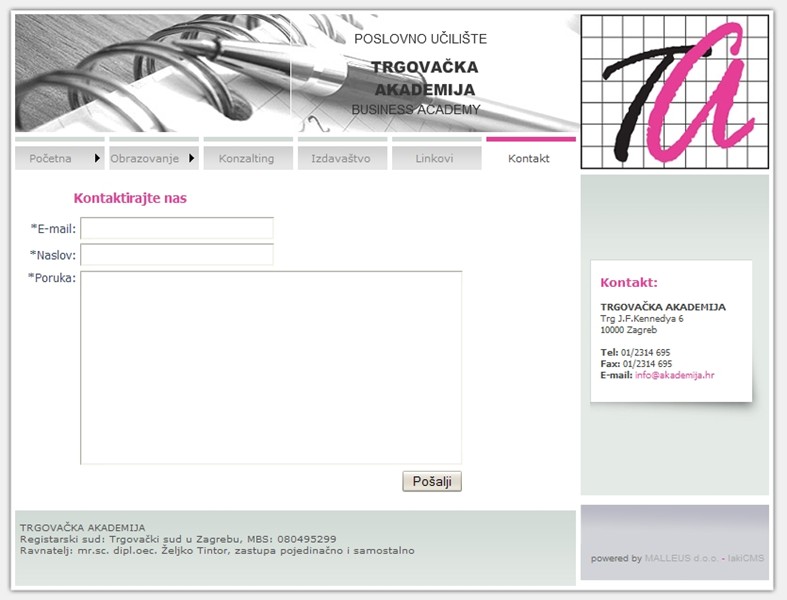Click the info@akademija.hr email link
The width and height of the screenshot is (787, 600).
point(674,375)
